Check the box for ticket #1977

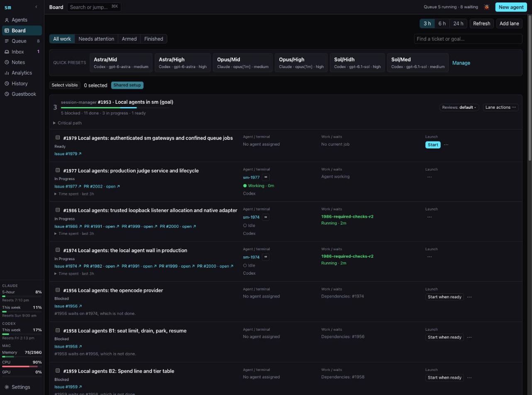58,170
